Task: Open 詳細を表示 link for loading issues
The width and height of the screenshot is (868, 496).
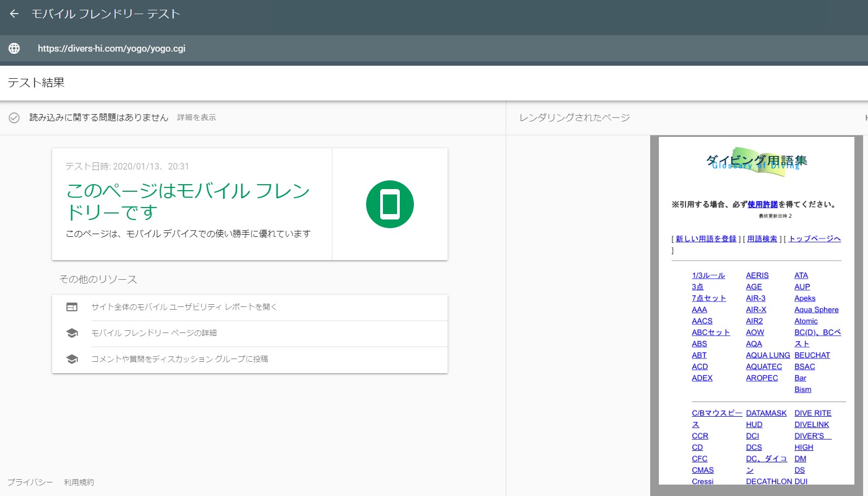Action: coord(197,117)
